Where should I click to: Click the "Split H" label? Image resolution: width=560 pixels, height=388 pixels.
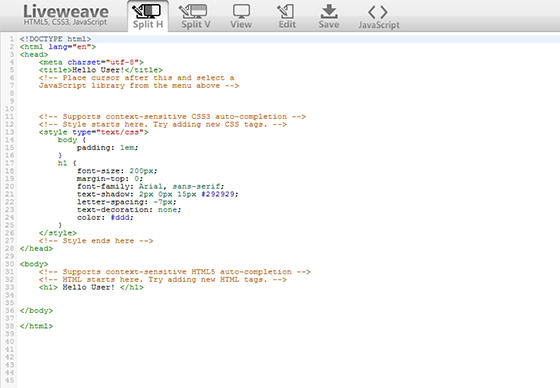(148, 25)
